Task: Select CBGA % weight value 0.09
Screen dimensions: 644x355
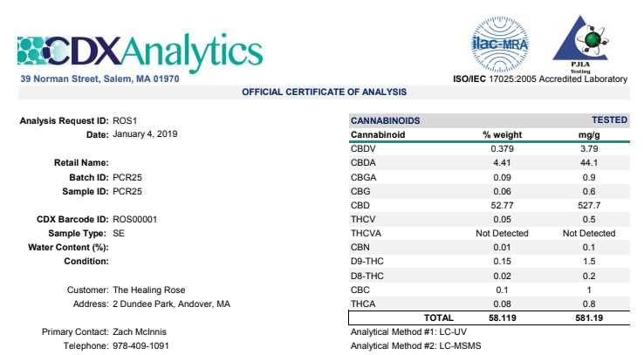Action: tap(502, 177)
